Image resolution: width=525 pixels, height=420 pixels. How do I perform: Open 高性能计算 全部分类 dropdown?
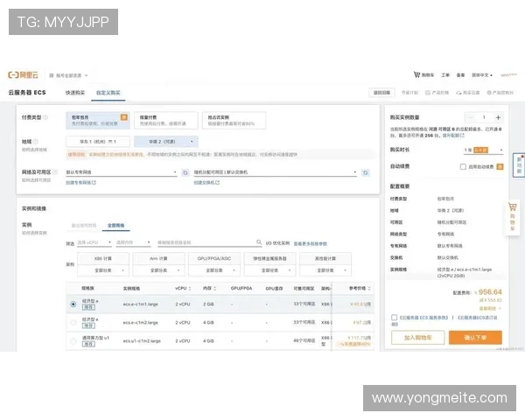(325, 270)
